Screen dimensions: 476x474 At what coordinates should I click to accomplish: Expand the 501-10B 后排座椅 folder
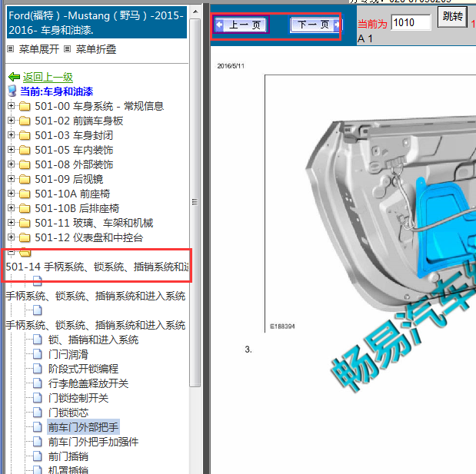pos(12,207)
